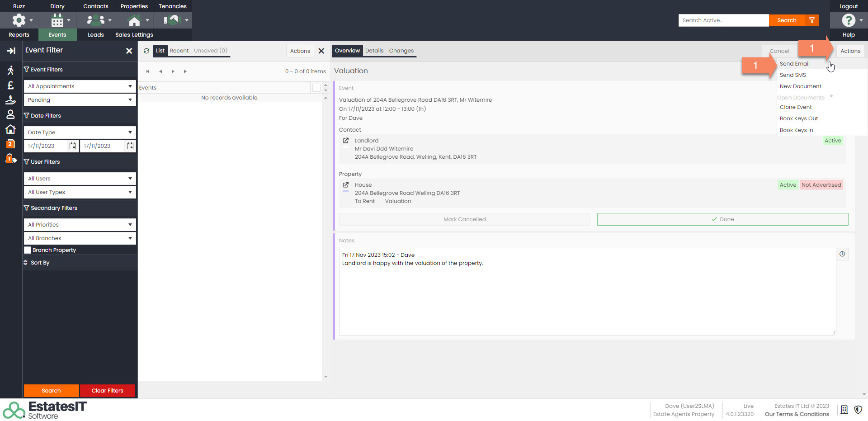Viewport: 868px width, 421px height.
Task: Select Send Email from the Actions menu
Action: tap(794, 64)
